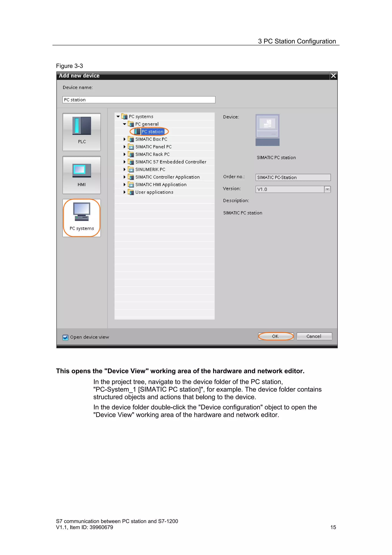Select the PC systems root tree label
The width and height of the screenshot is (392, 555).
tap(141, 116)
